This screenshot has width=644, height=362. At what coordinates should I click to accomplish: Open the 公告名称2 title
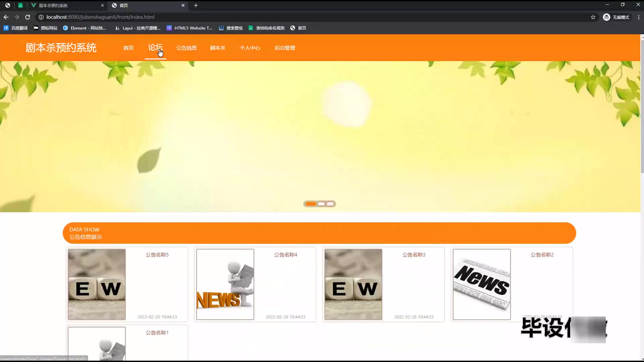pos(542,255)
